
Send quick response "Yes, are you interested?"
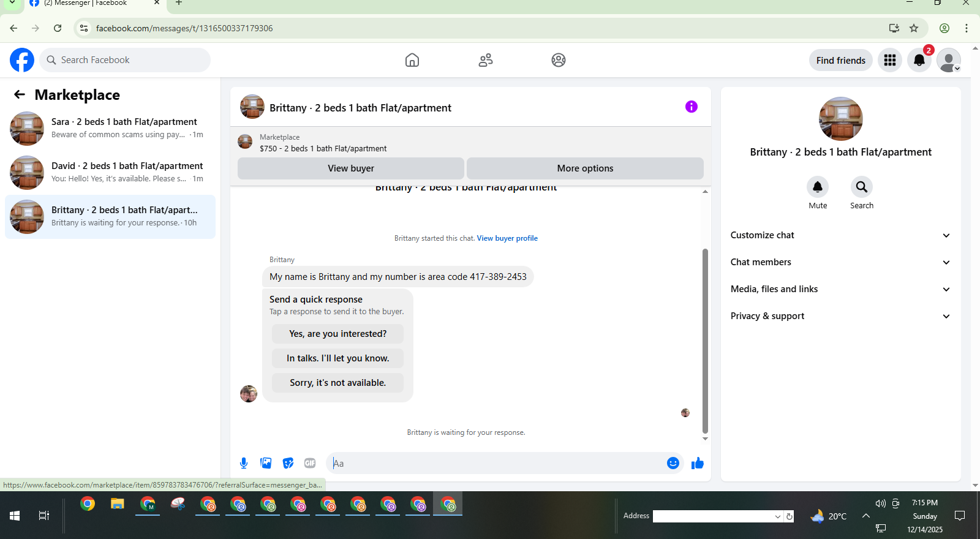point(338,334)
